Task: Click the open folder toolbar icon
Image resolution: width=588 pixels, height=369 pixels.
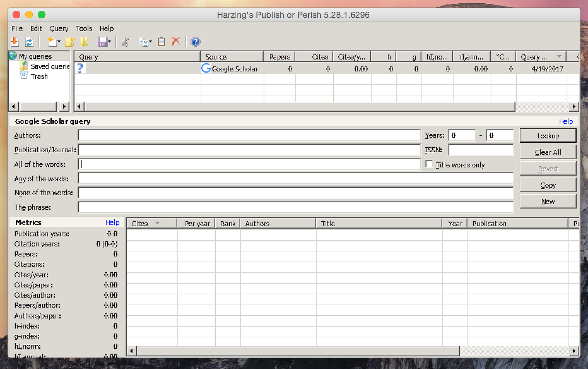Action: coord(84,42)
